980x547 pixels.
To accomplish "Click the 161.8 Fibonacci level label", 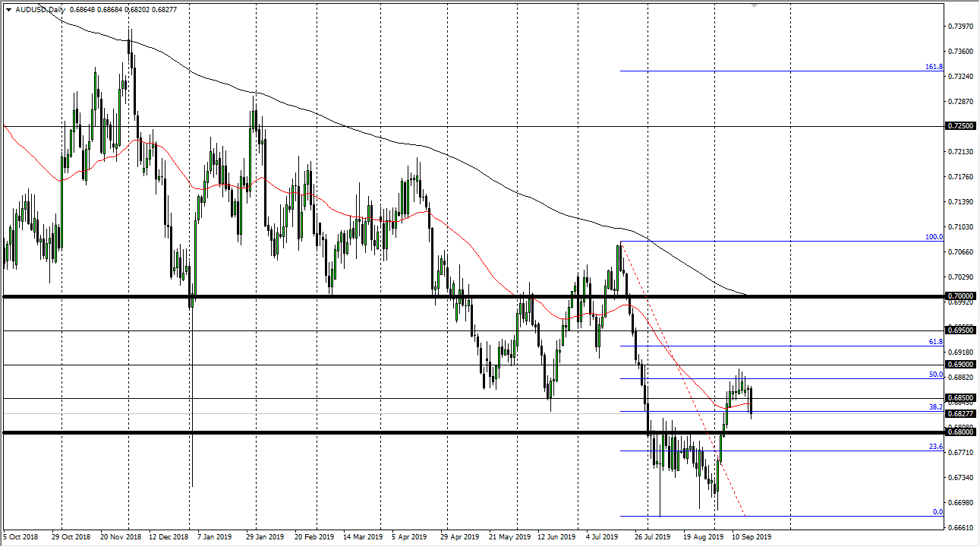I will [934, 67].
